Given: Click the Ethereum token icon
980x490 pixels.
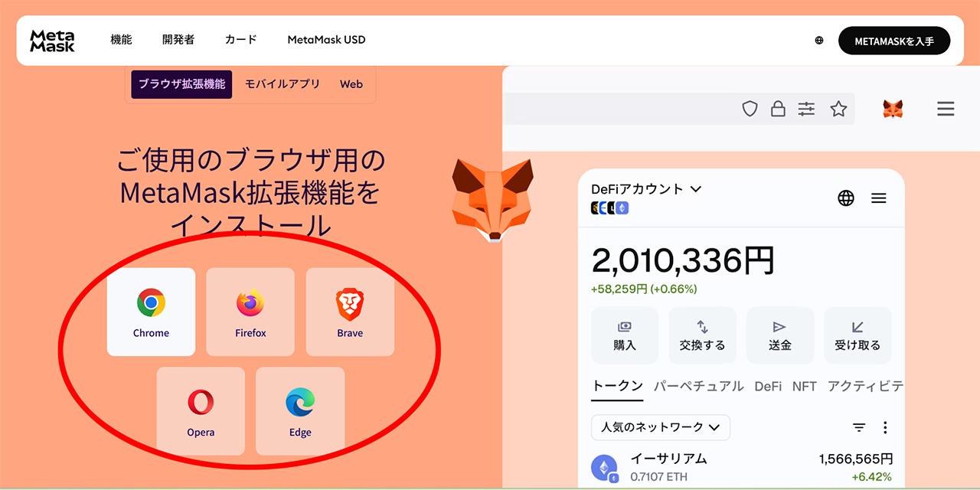Looking at the screenshot, I should pos(604,468).
